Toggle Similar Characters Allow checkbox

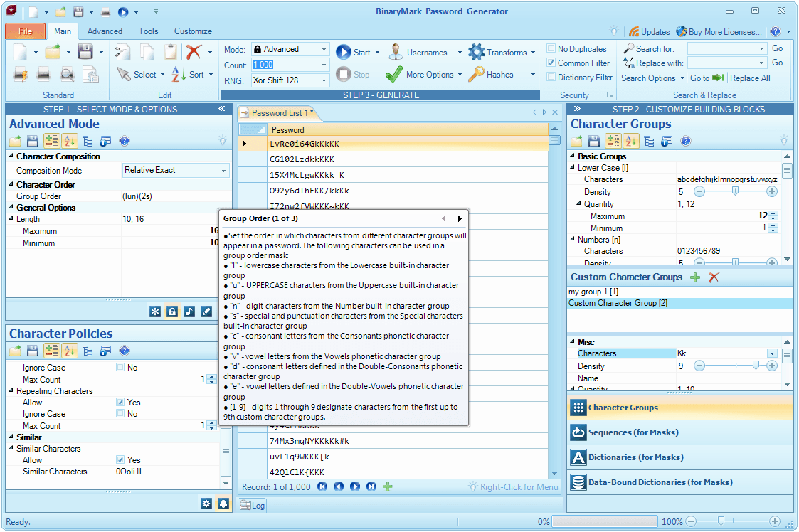tap(120, 459)
